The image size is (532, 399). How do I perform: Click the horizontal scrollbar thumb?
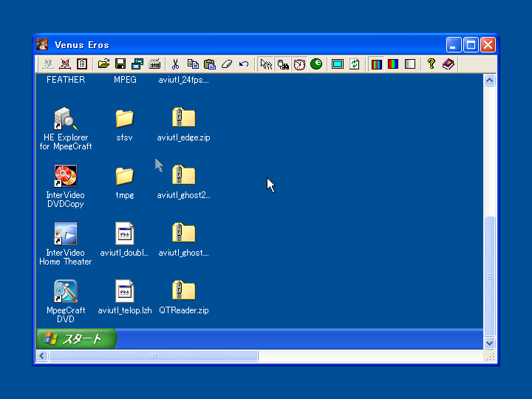[x=154, y=355]
